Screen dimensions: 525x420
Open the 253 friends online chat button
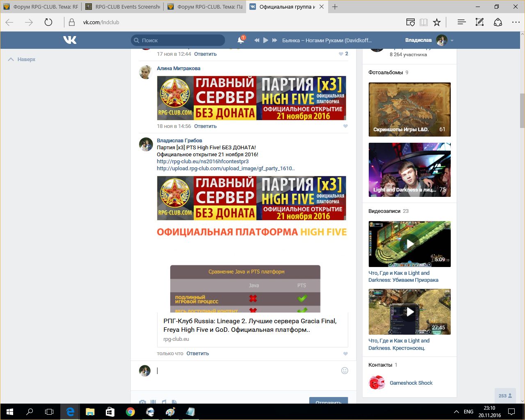tap(505, 396)
